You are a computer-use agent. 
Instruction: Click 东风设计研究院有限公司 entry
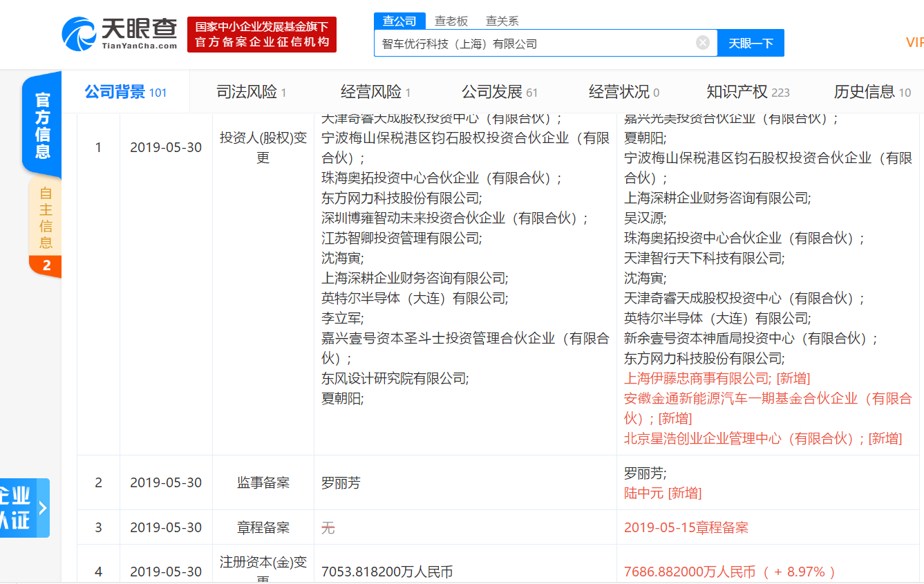tap(395, 378)
